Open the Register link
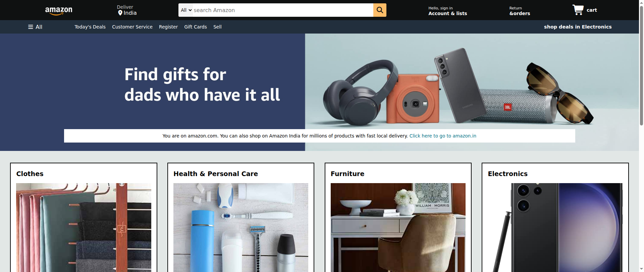Viewport: 644px width, 272px height. 168,27
